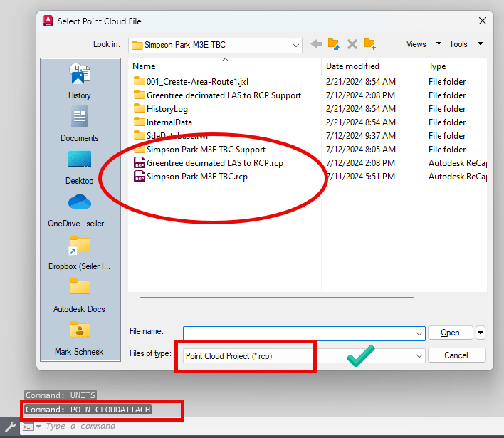Select Greentree decimated LAS to RCP.rcp file
Screen dimensions: 504x438
coord(209,163)
